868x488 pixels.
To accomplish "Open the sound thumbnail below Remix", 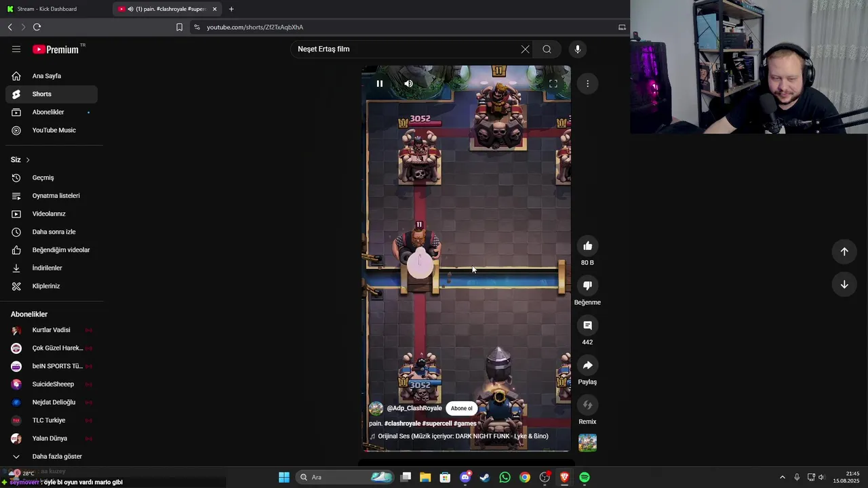I will coord(587,443).
